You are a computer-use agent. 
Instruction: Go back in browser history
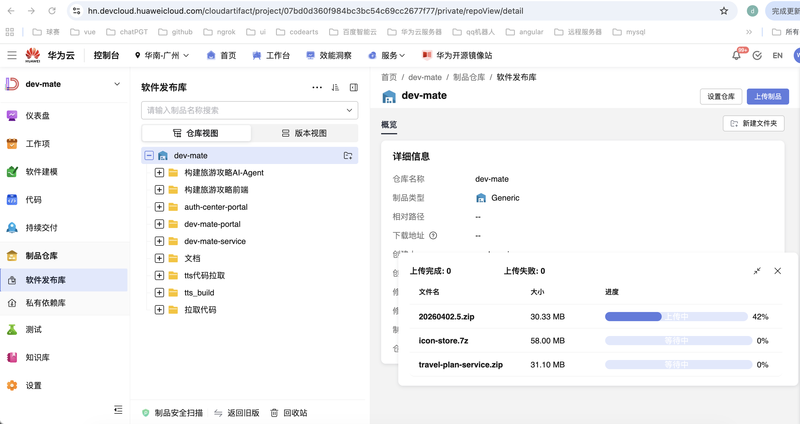point(11,11)
